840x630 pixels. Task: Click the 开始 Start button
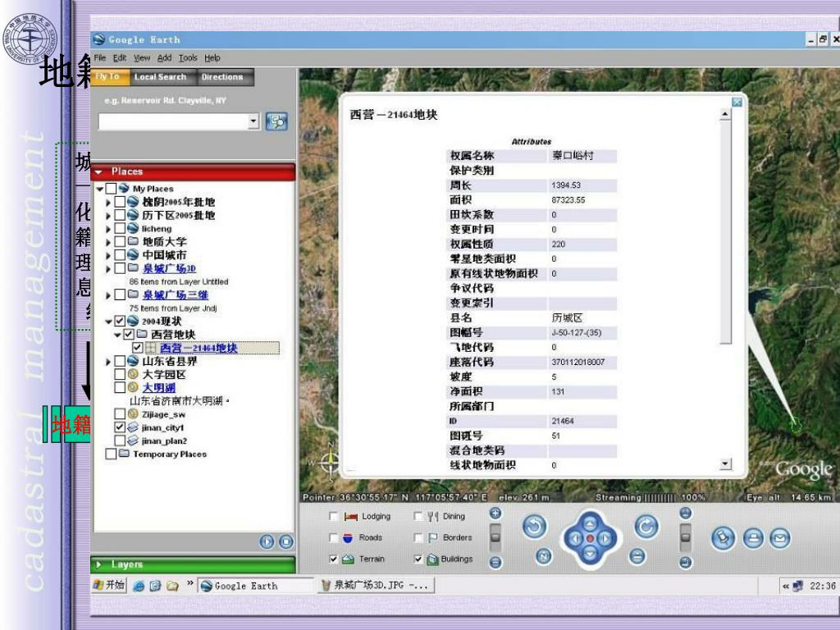pyautogui.click(x=109, y=585)
